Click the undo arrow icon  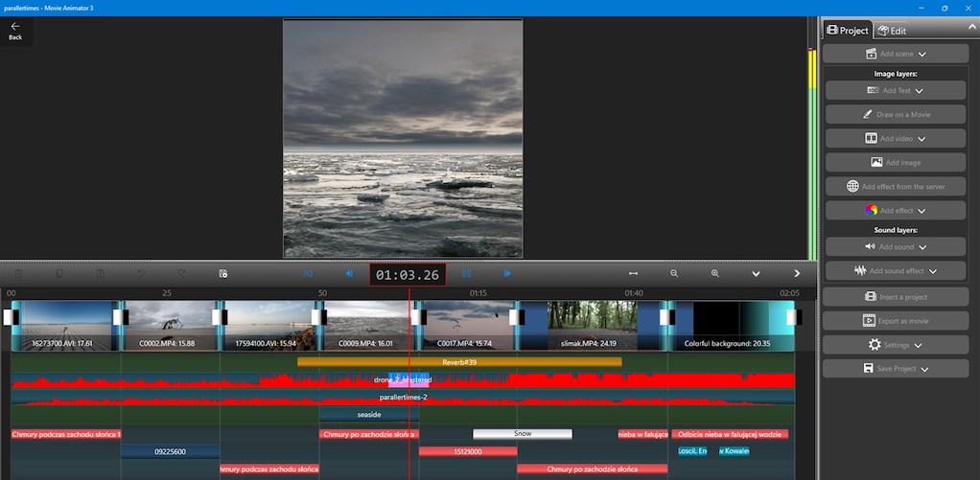pyautogui.click(x=140, y=274)
